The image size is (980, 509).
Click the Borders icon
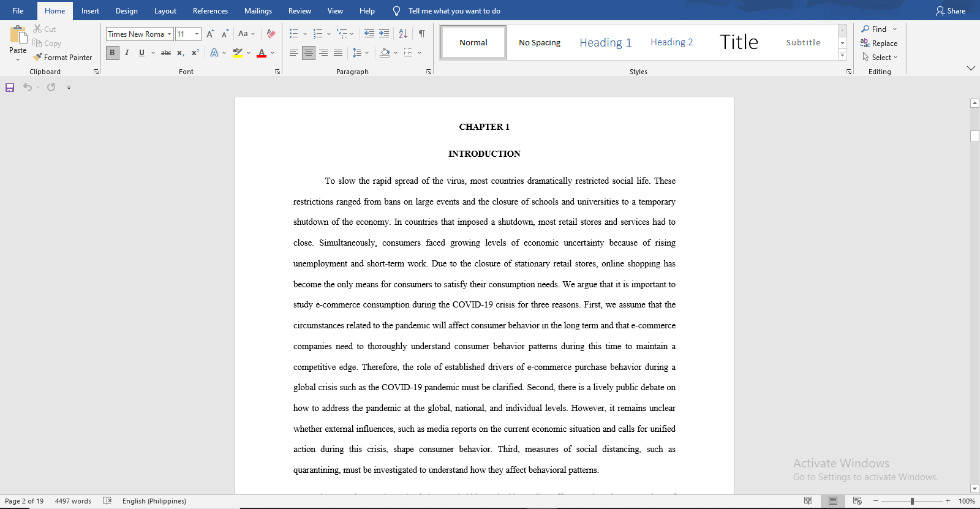(x=409, y=53)
